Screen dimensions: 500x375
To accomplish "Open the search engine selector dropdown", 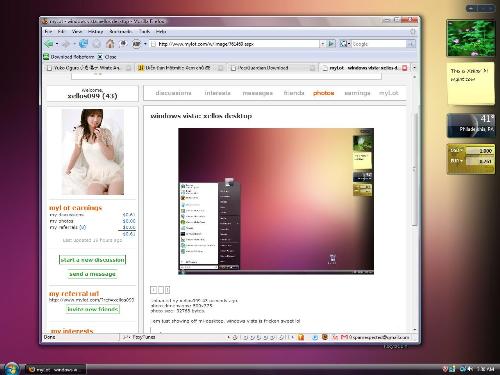I will [345, 44].
